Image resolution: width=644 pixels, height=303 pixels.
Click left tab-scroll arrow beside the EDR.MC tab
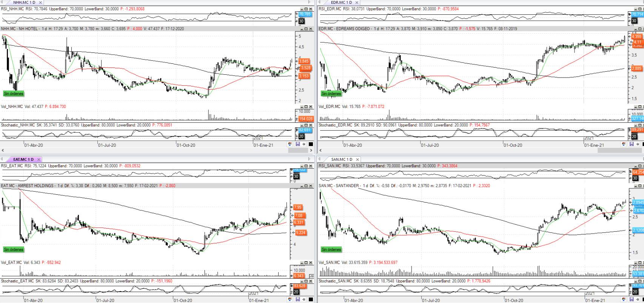point(320,2)
